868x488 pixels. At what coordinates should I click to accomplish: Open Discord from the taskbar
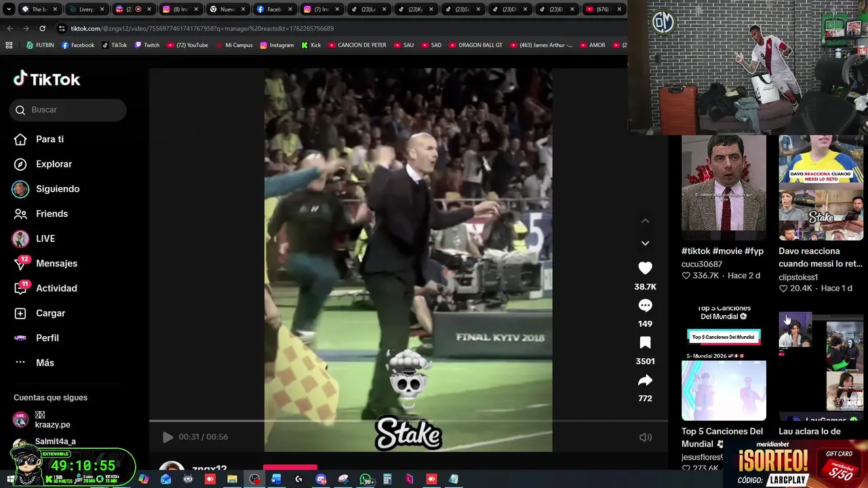(x=321, y=479)
